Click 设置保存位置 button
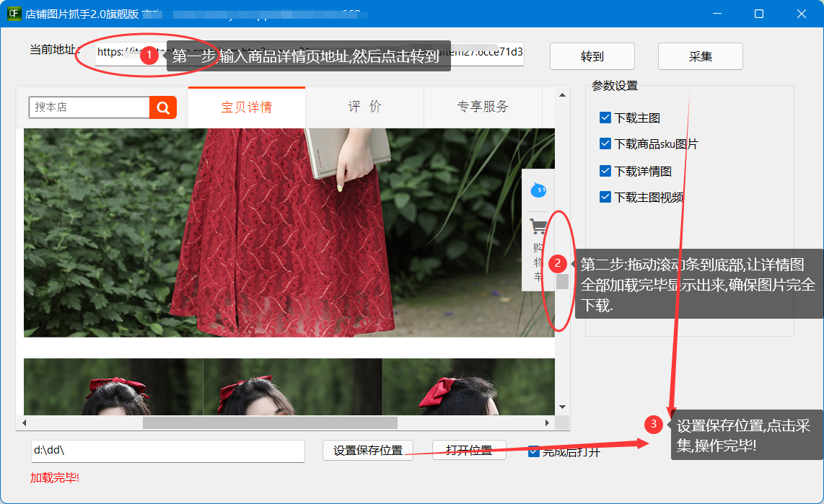This screenshot has height=504, width=824. tap(367, 451)
